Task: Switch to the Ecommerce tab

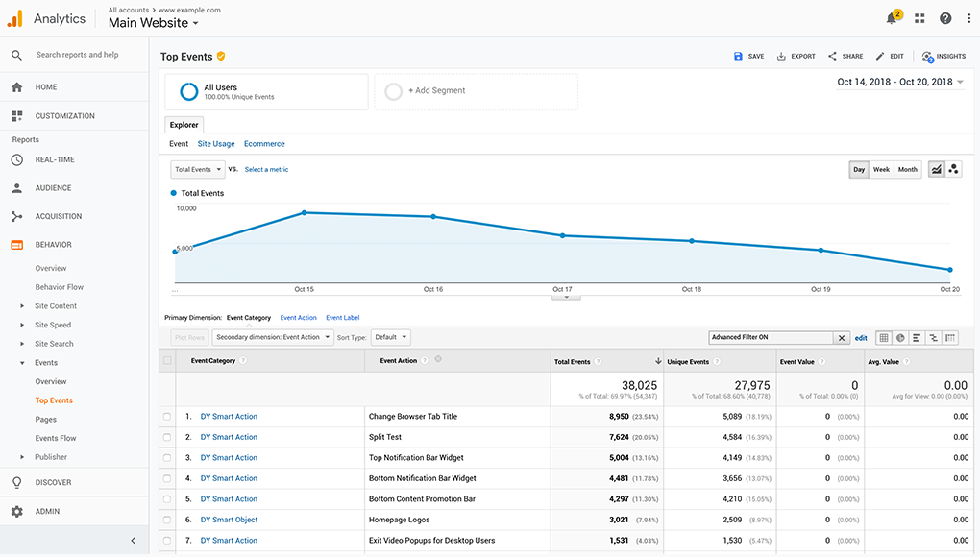Action: (x=264, y=144)
